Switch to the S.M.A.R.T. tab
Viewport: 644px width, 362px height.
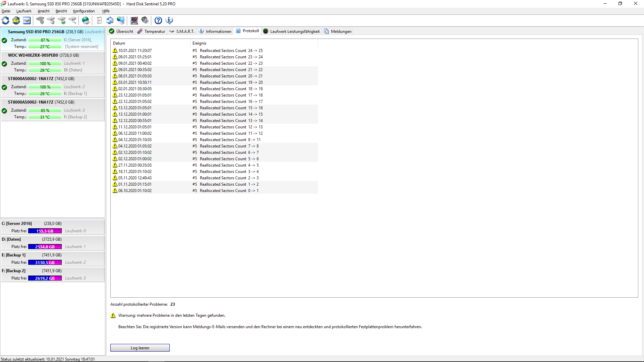tap(182, 31)
